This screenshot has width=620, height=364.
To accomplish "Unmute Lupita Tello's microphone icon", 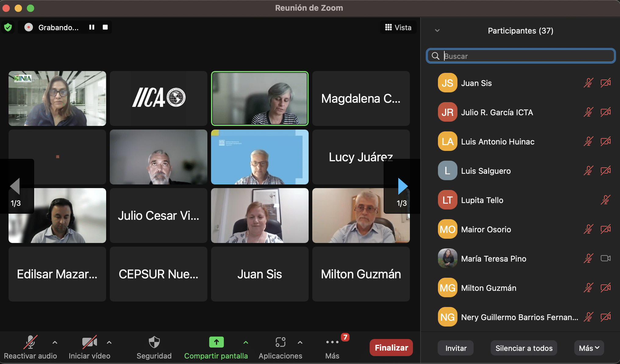I will [605, 200].
